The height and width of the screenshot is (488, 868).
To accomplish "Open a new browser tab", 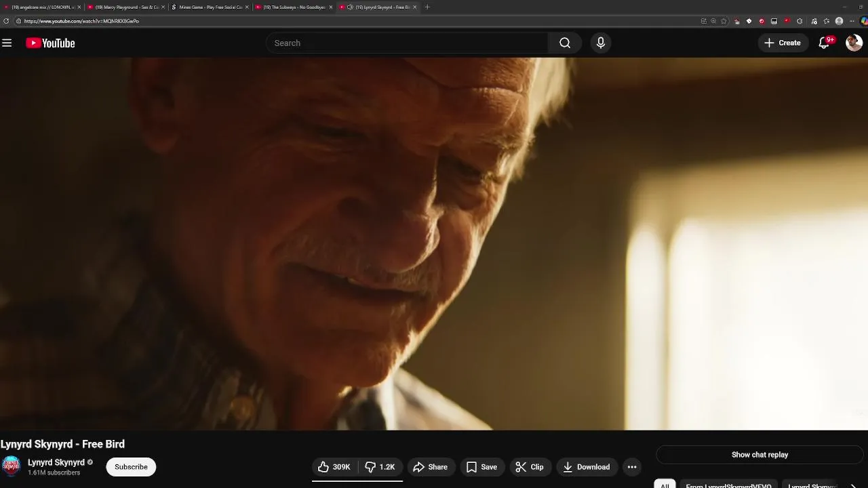I will pyautogui.click(x=427, y=7).
